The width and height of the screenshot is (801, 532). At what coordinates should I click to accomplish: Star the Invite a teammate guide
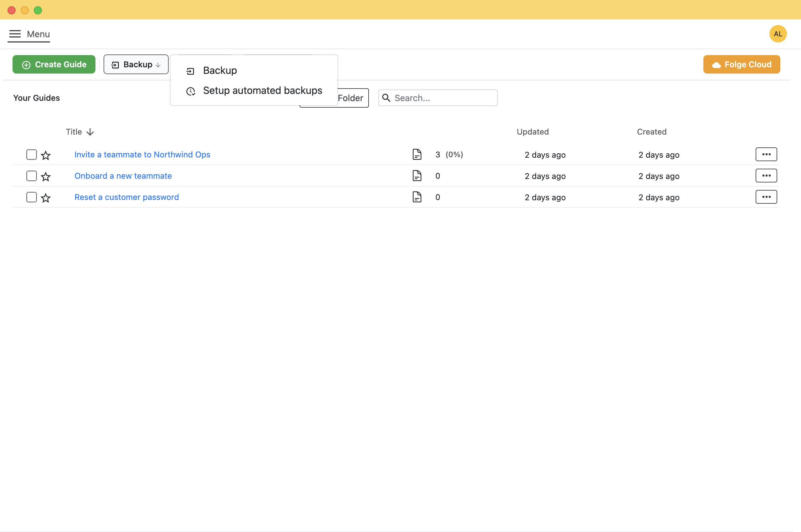coord(46,155)
